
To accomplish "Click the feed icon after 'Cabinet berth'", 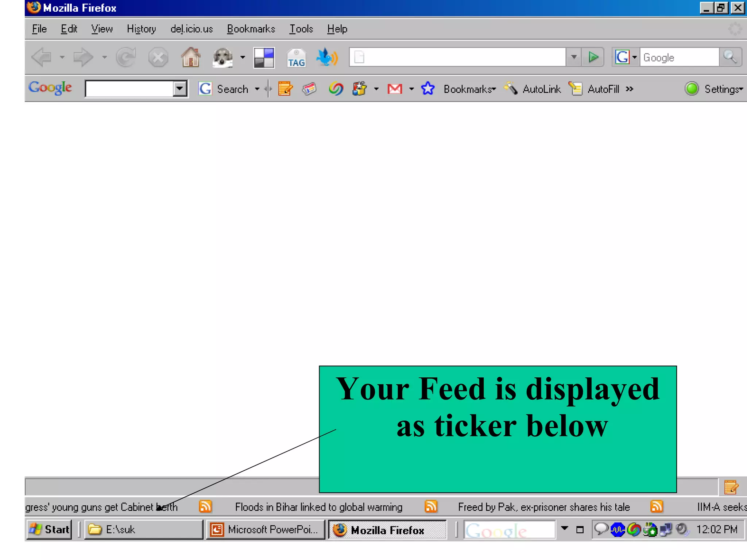I will pyautogui.click(x=205, y=507).
